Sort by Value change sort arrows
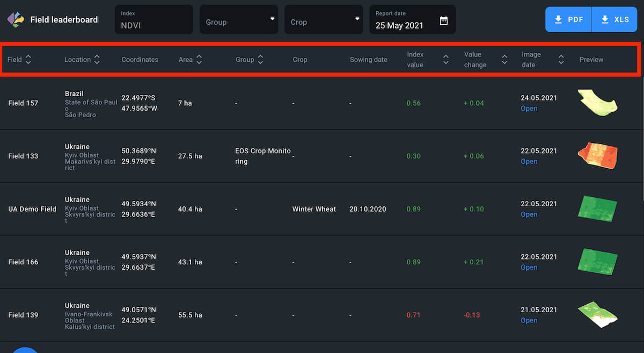The image size is (644, 353). click(x=504, y=60)
